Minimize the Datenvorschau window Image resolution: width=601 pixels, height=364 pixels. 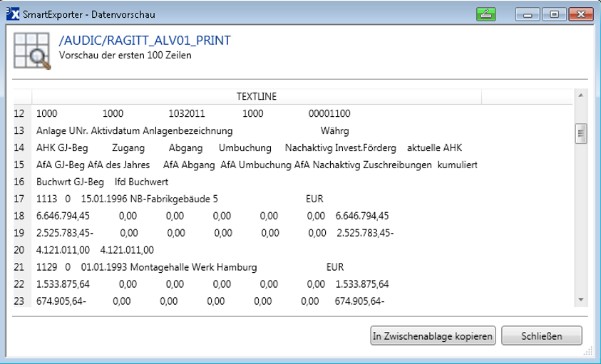click(x=528, y=14)
